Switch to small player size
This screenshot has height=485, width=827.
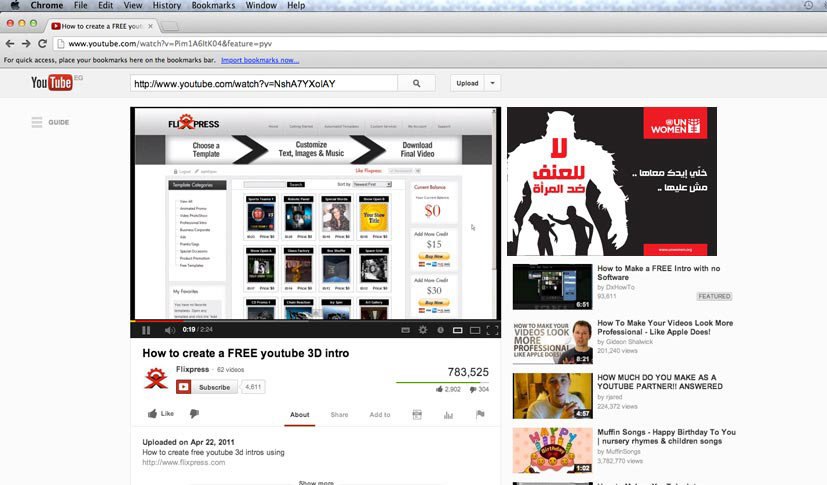pos(457,330)
